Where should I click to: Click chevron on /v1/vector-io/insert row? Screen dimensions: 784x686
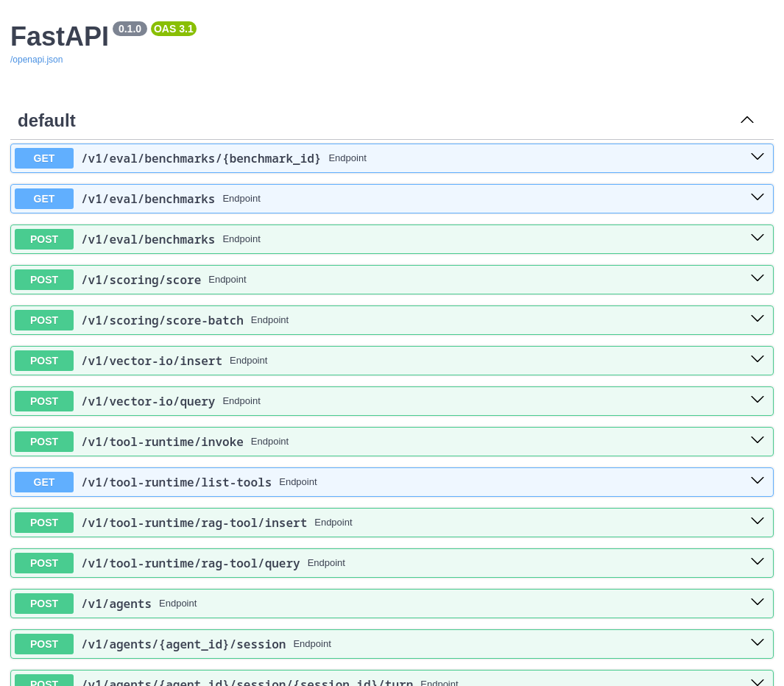point(757,360)
